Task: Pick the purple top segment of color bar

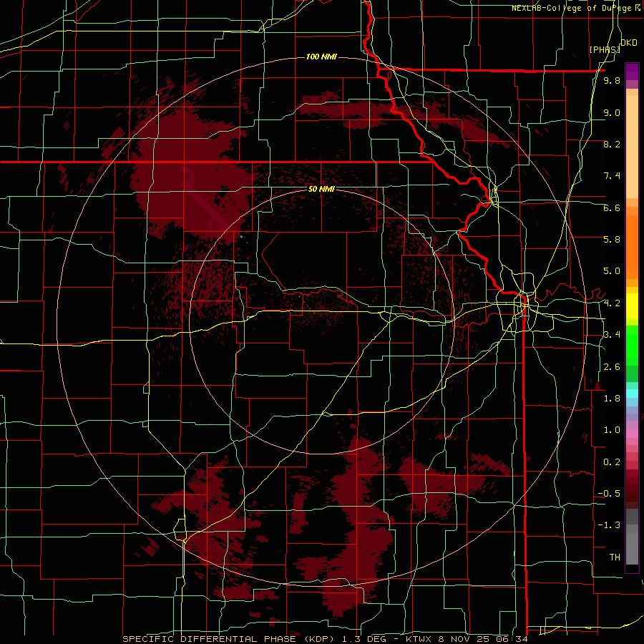Action: (632, 72)
